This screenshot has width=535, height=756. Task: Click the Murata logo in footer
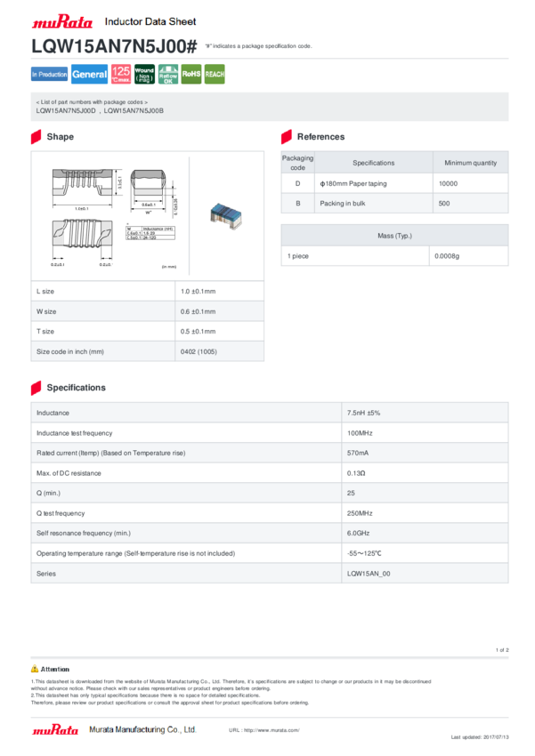(x=55, y=730)
